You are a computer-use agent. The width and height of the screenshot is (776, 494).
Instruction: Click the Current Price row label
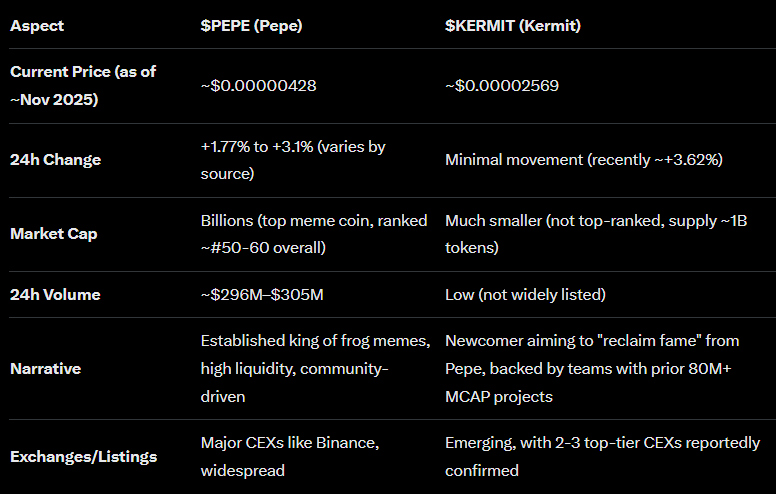pyautogui.click(x=83, y=85)
